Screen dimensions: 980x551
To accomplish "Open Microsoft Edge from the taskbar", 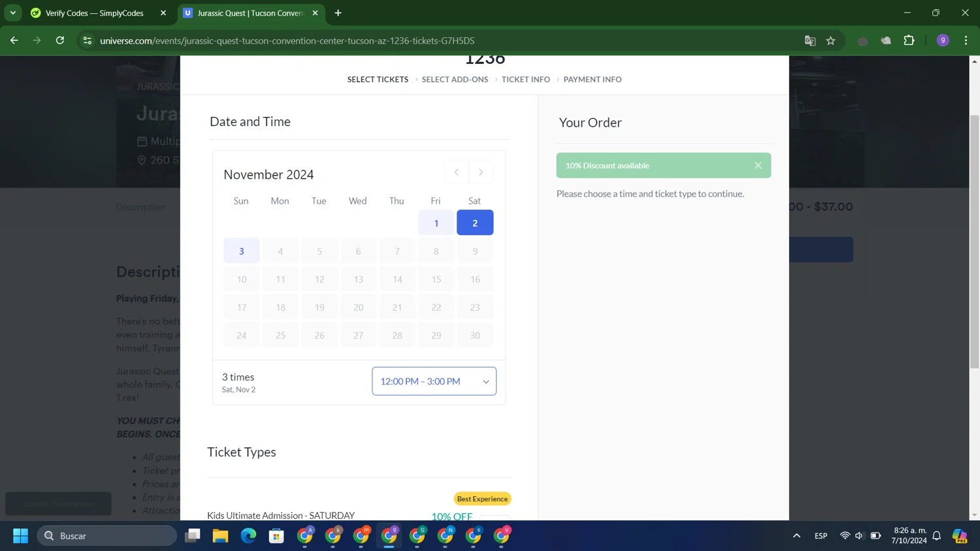I will [248, 536].
